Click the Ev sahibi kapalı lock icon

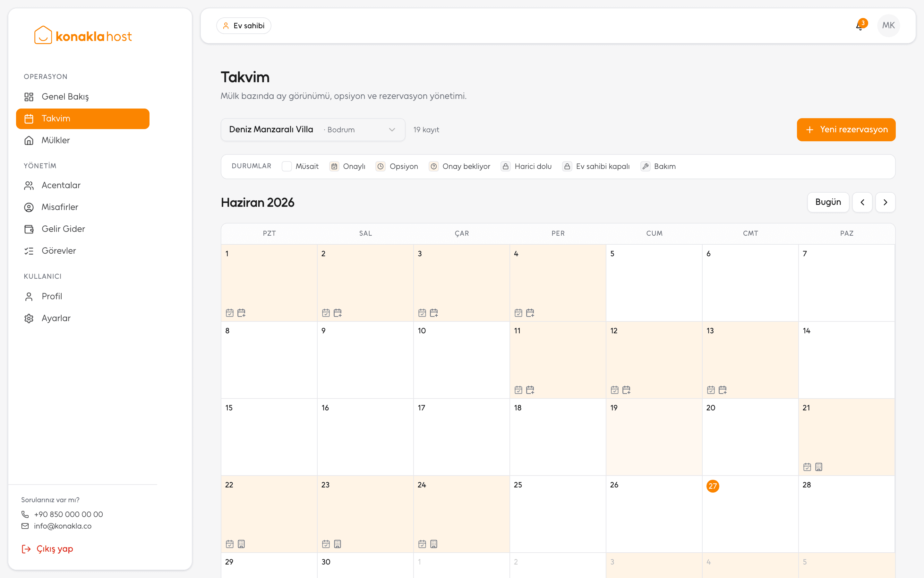coord(567,166)
